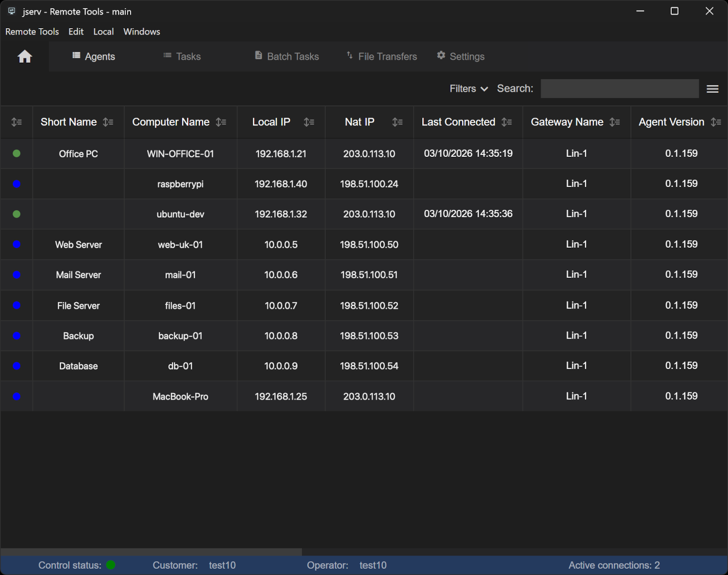
Task: Sort by the Computer Name column icon
Action: coord(221,122)
